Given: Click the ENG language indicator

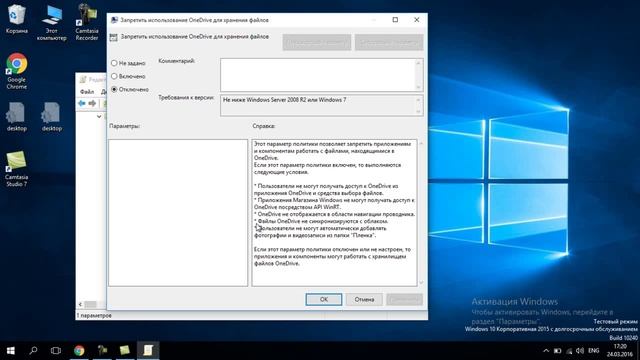Looking at the screenshot, I should click(594, 351).
